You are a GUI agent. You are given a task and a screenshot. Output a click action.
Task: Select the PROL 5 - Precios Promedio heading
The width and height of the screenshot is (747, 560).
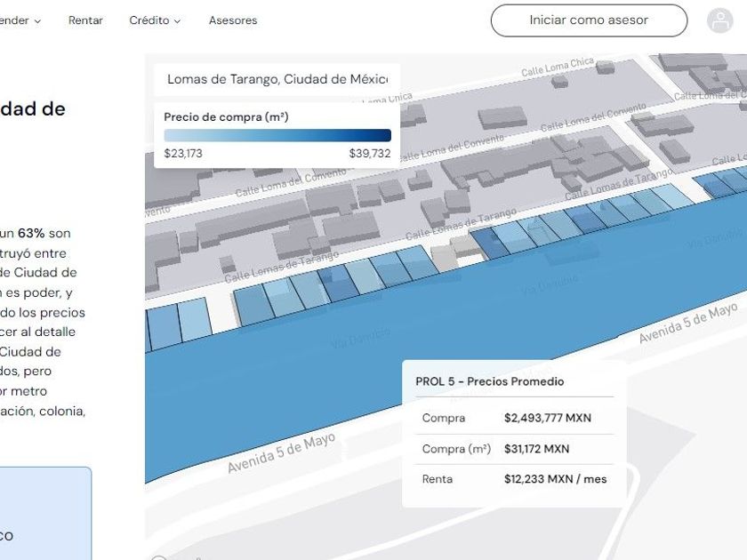point(489,381)
